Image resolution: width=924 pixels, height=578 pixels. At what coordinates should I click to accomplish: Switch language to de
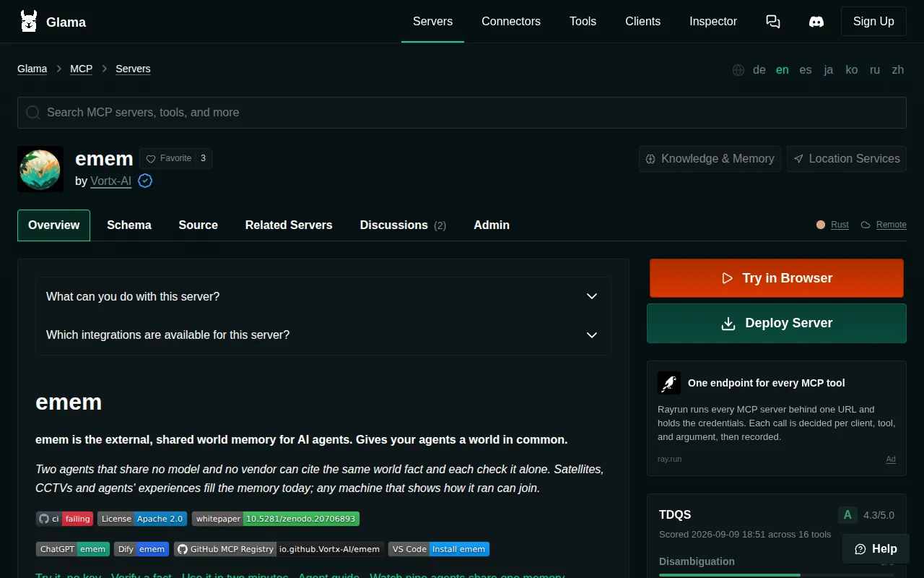759,70
